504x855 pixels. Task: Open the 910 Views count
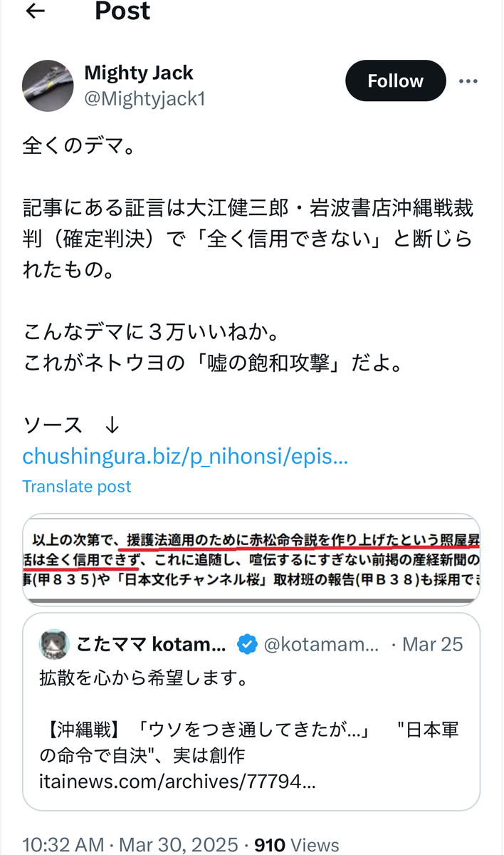pos(297,845)
